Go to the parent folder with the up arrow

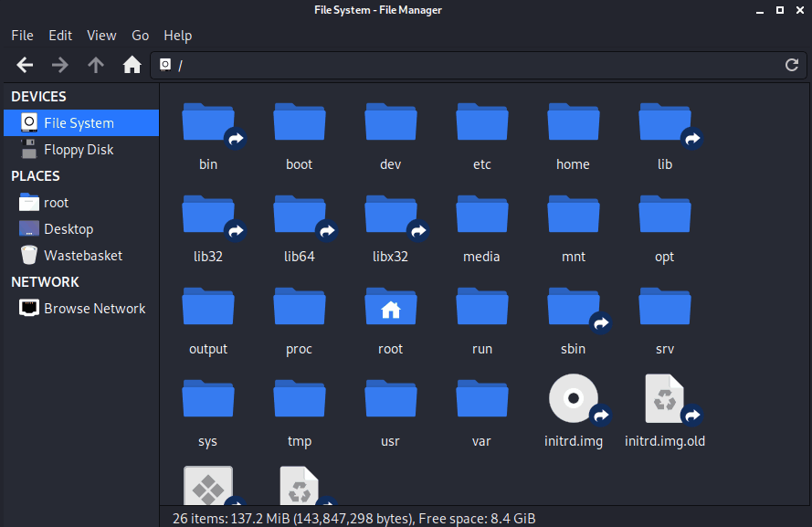click(x=96, y=65)
